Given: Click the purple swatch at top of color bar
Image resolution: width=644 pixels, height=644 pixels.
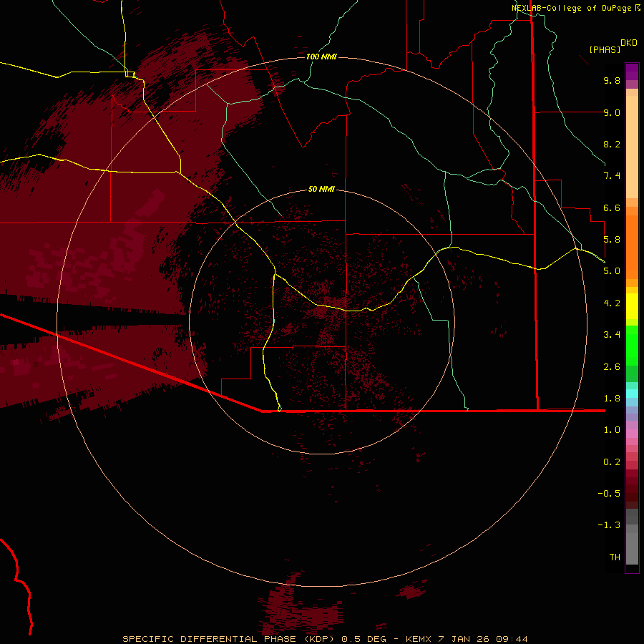Looking at the screenshot, I should click(x=632, y=71).
